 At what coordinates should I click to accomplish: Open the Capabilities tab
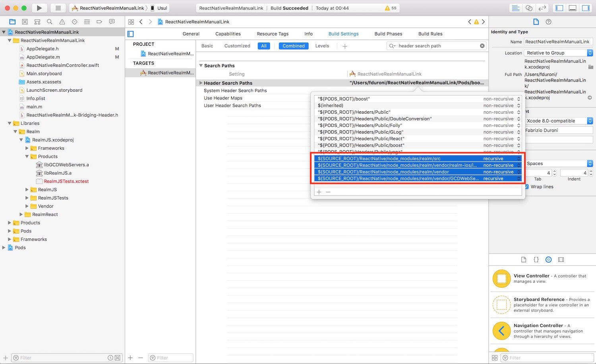tap(228, 34)
